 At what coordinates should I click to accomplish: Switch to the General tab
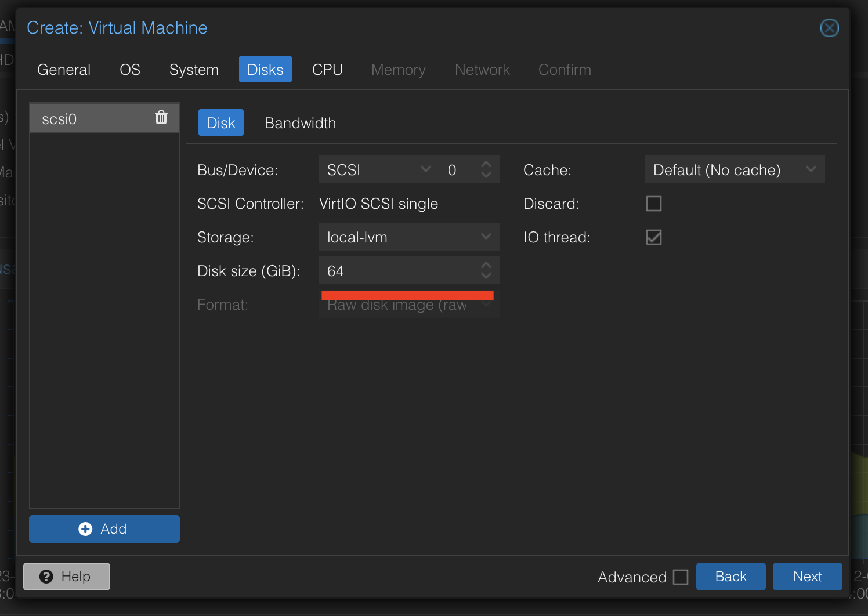(x=64, y=70)
